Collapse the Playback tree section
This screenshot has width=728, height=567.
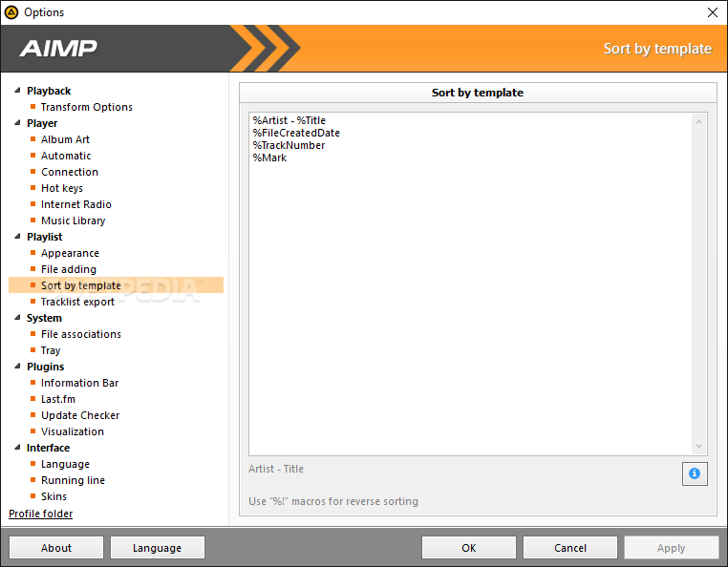17,91
